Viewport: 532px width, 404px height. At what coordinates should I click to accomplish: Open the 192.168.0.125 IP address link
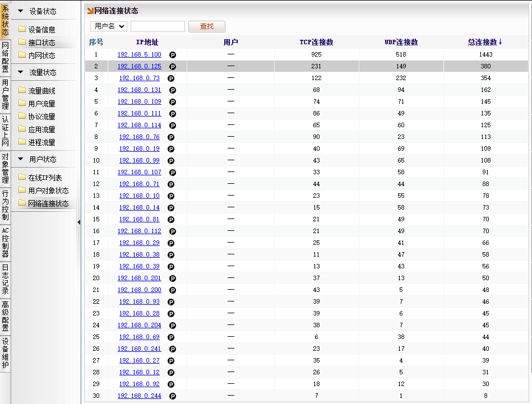[139, 66]
